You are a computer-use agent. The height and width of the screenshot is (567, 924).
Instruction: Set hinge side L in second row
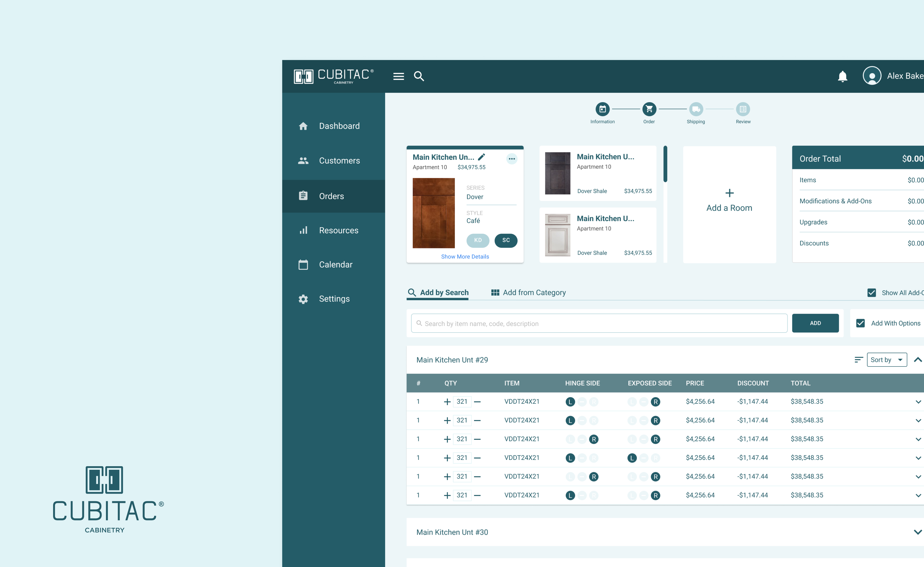570,421
